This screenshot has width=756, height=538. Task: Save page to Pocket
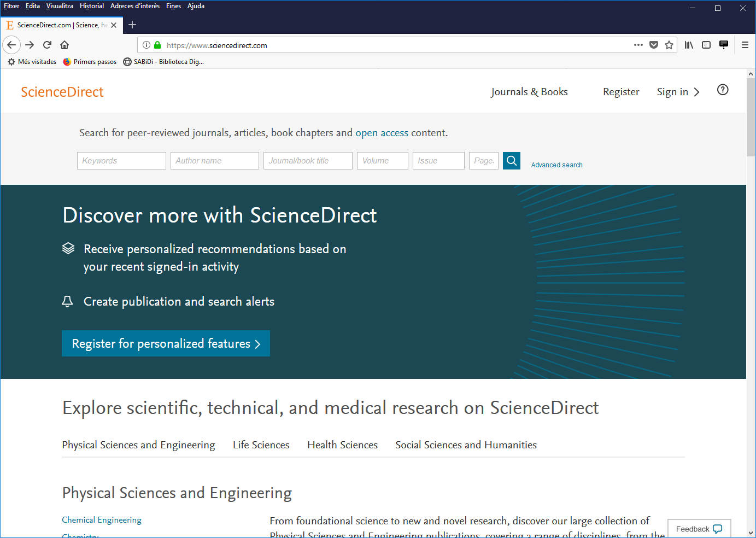tap(654, 45)
